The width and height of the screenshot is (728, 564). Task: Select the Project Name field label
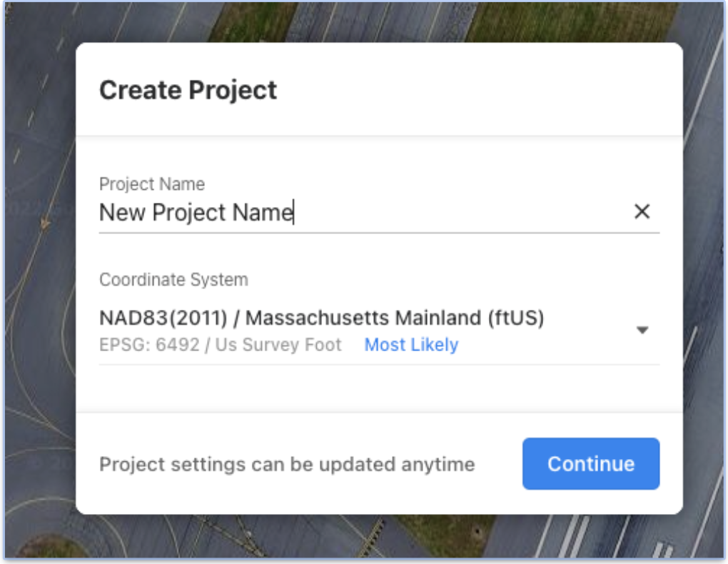point(152,184)
